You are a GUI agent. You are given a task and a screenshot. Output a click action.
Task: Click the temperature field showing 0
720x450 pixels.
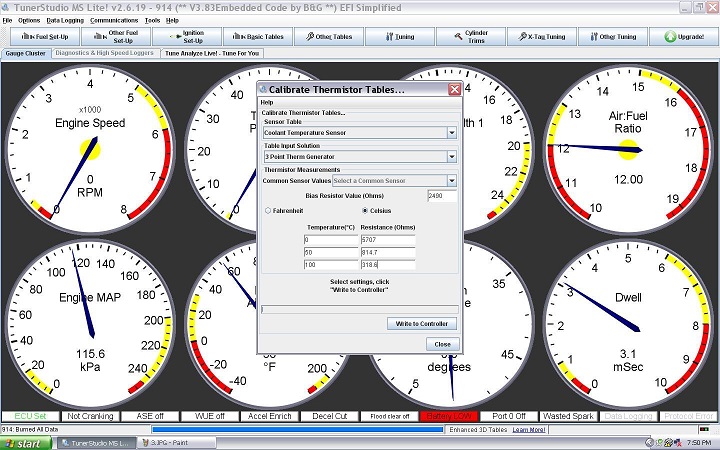point(331,240)
